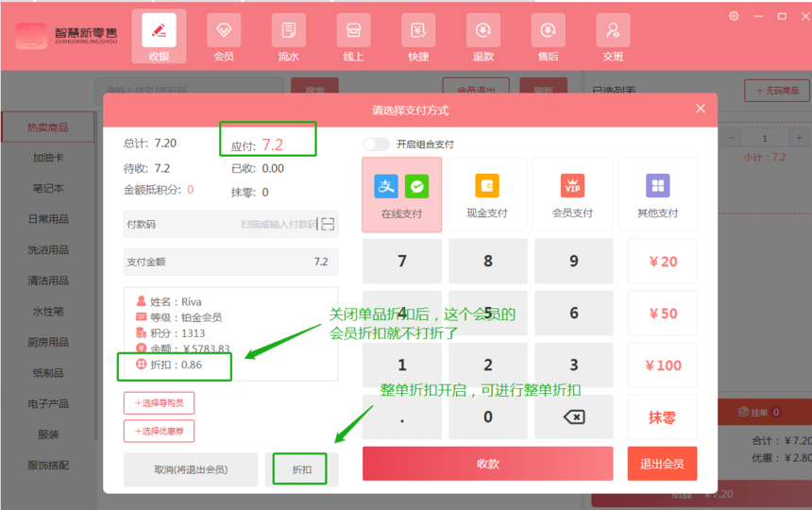Decrease item quantity with minus stepper

[731, 138]
